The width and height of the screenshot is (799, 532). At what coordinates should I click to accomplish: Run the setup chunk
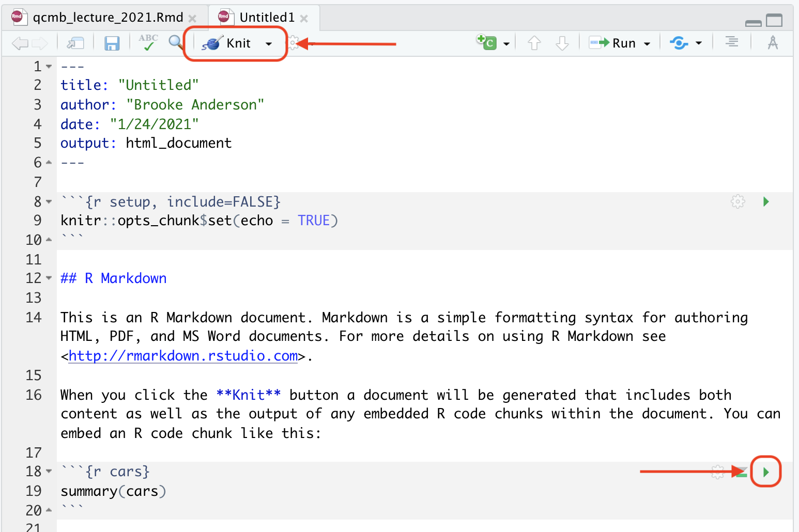pyautogui.click(x=766, y=201)
